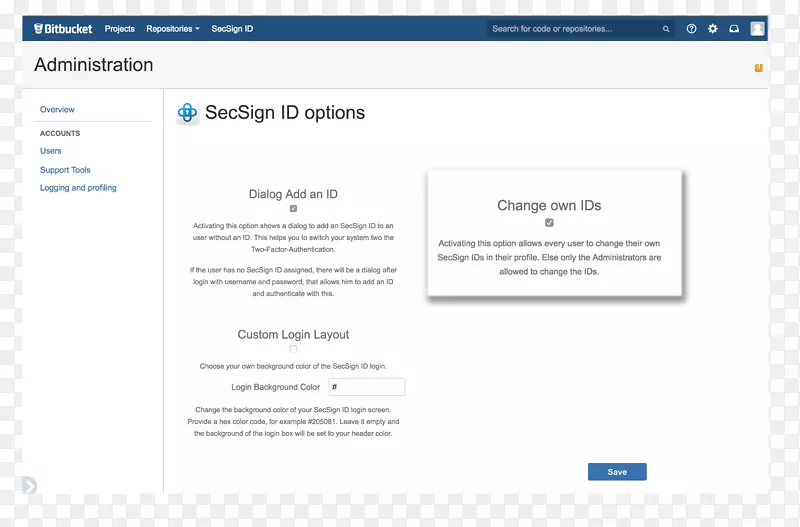The image size is (800, 527).
Task: Open Logging and profiling link
Action: (78, 188)
